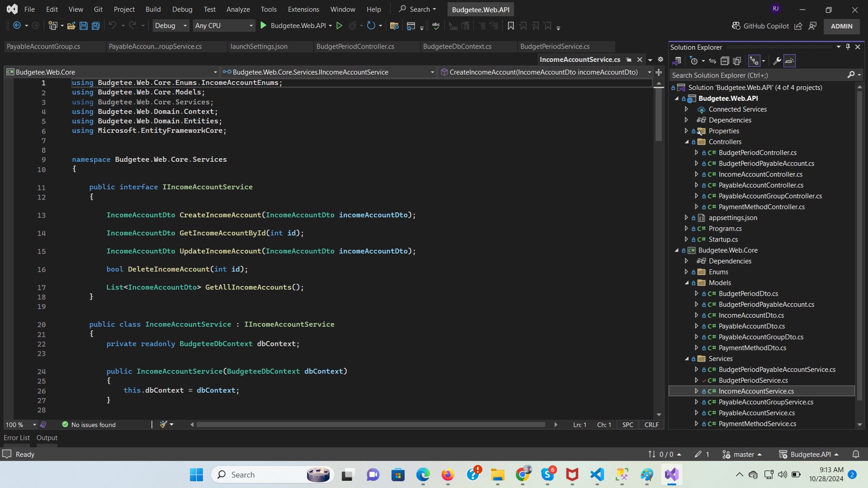Click the Open File folder icon
868x488 pixels.
(71, 26)
